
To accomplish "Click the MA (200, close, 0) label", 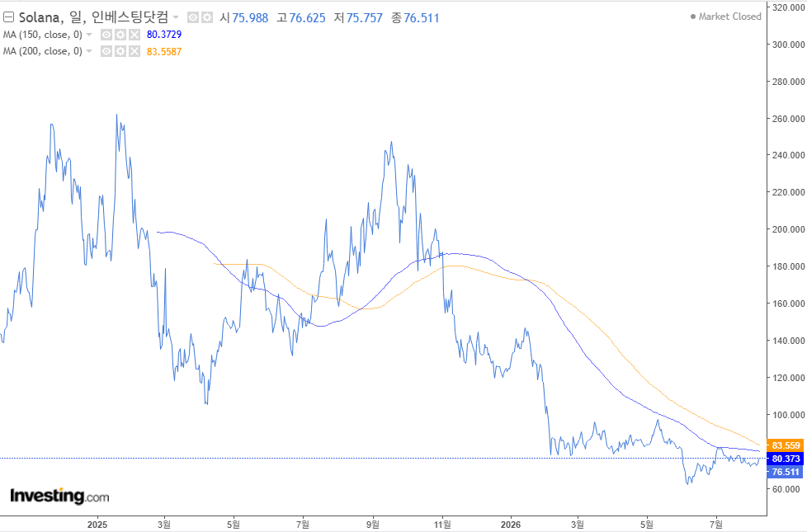I will click(43, 51).
